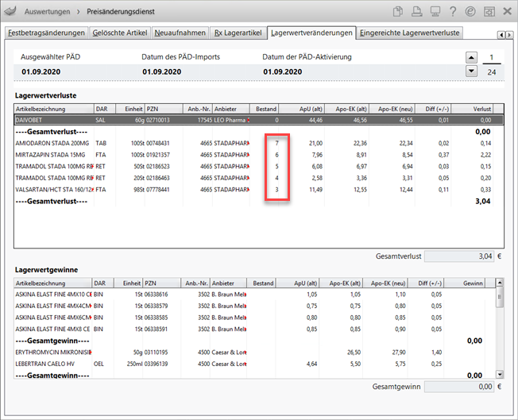Click the Verlust value 2,22
518x420 pixels.
[x=485, y=155]
